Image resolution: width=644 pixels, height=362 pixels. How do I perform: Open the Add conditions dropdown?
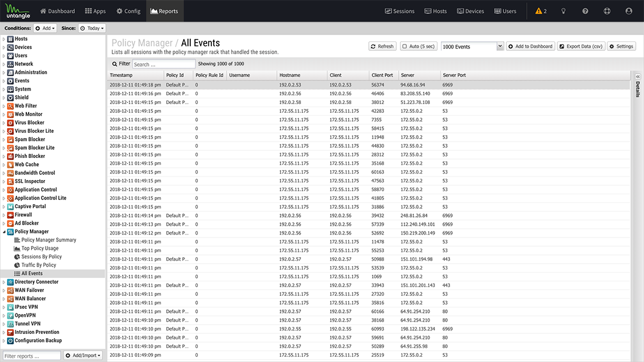(x=44, y=28)
